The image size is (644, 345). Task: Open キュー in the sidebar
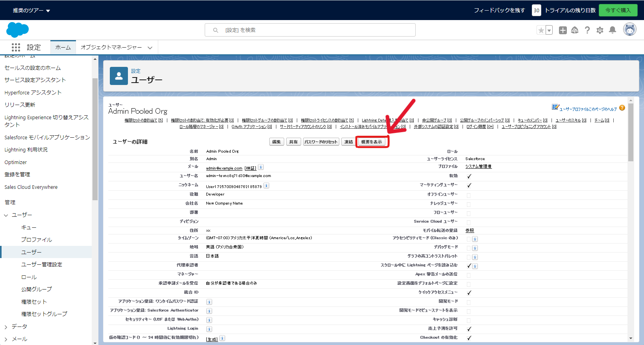coord(29,227)
